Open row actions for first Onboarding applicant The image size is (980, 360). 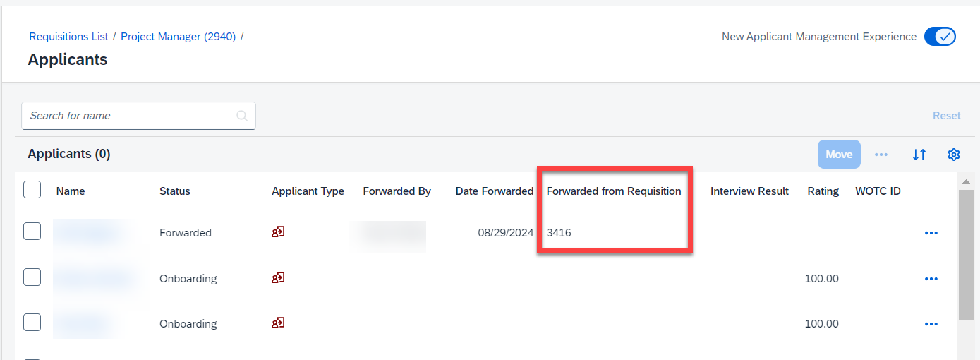coord(931,278)
